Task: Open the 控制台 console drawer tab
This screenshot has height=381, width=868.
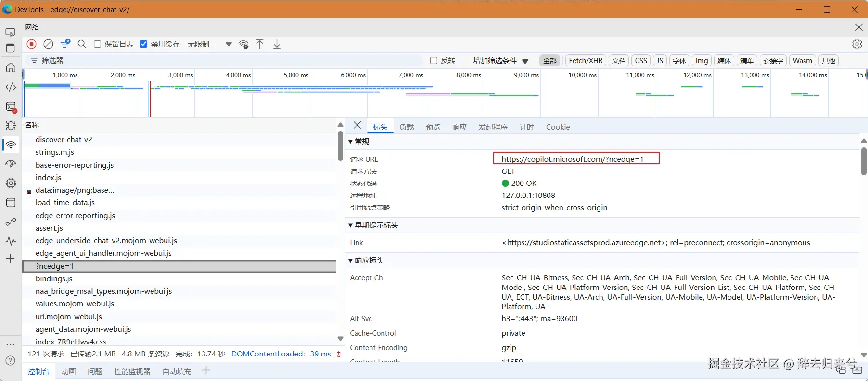Action: (38, 371)
